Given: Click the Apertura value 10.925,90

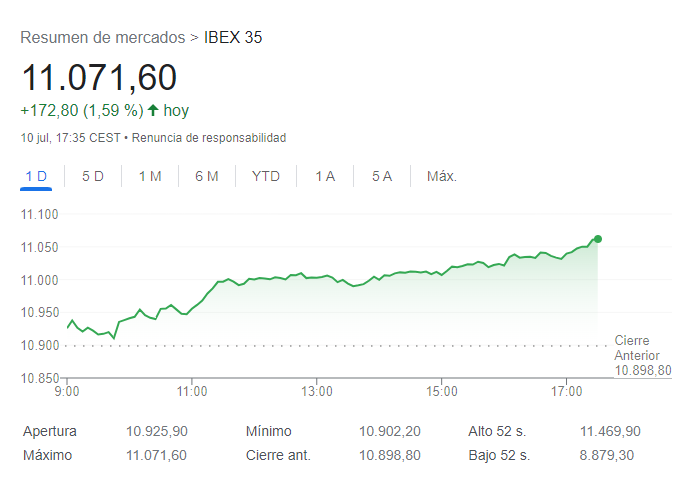Looking at the screenshot, I should [157, 432].
